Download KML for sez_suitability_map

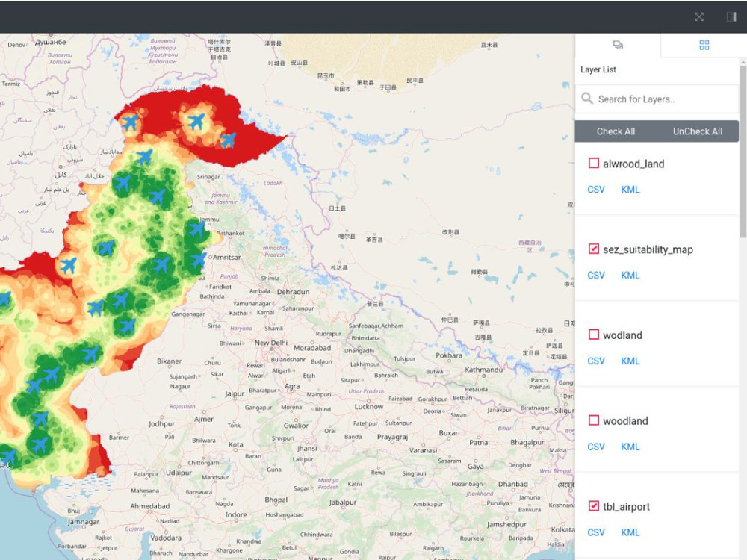[630, 276]
